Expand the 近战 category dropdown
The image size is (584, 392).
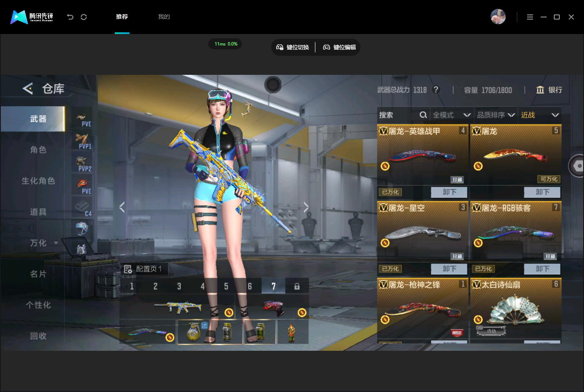click(540, 115)
